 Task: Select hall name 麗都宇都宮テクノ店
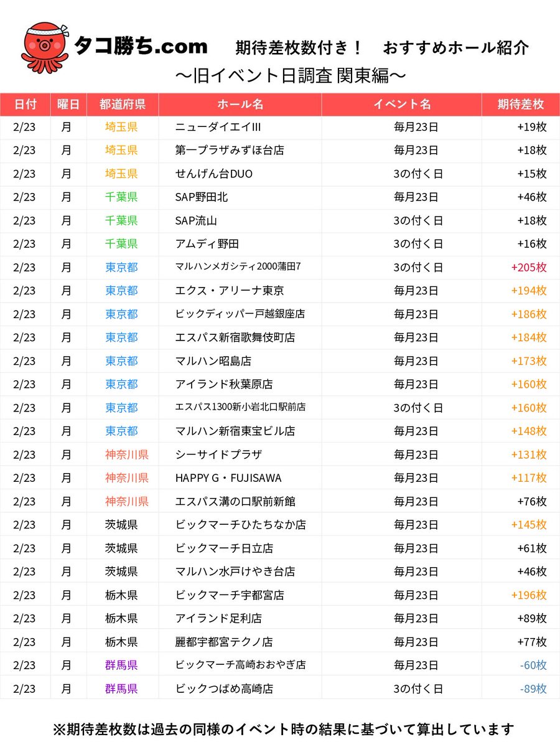224,642
